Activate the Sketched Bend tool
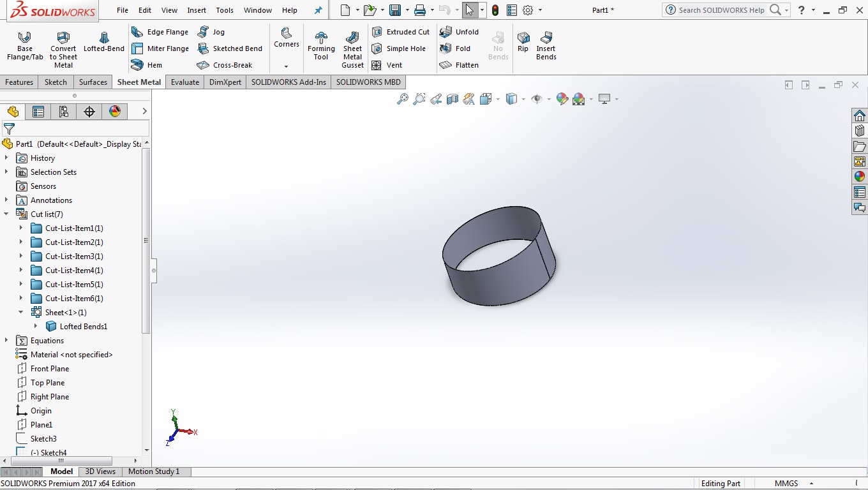The height and width of the screenshot is (490, 868). coord(230,48)
